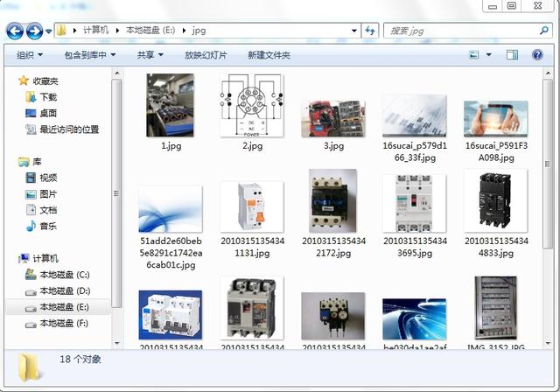Open 桌面 in favorites
Image resolution: width=560 pixels, height=392 pixels.
click(x=48, y=113)
